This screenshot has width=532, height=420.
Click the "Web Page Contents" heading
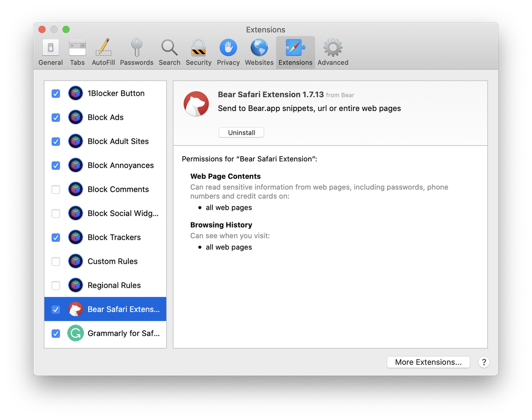tap(225, 176)
